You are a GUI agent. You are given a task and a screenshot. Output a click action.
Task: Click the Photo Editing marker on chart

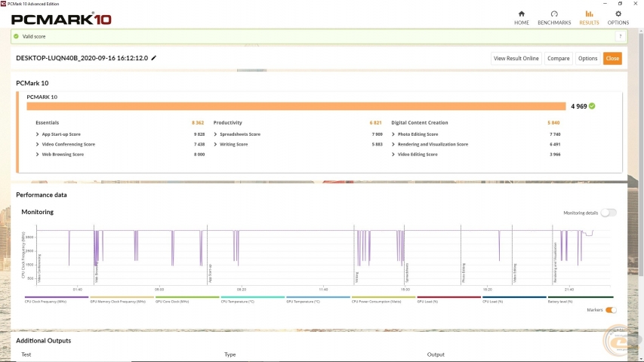click(464, 273)
